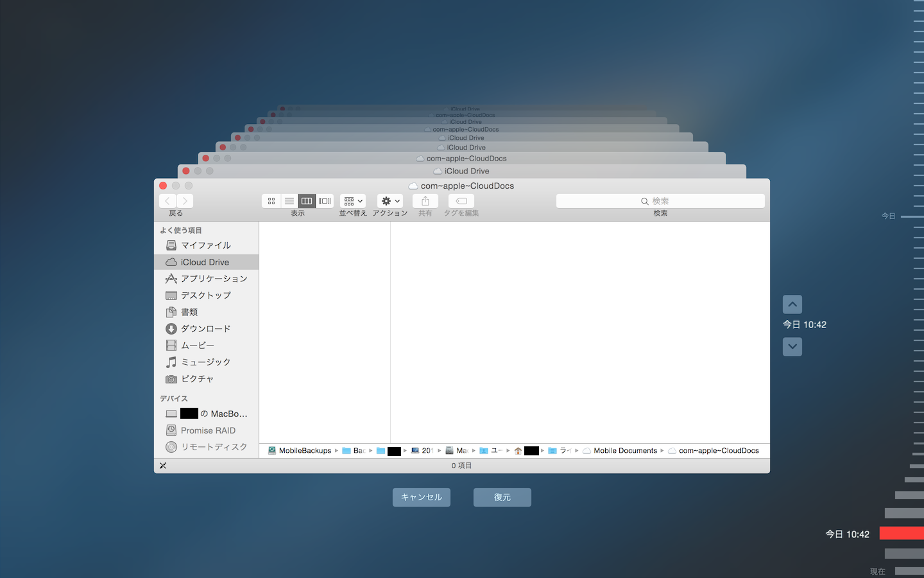
Task: Open ムービー in the sidebar
Action: 206,346
